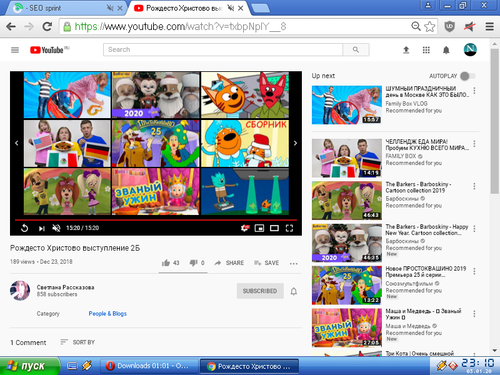
Task: Open Barboskiny Cartoon collection 2019 video
Action: pos(347,200)
